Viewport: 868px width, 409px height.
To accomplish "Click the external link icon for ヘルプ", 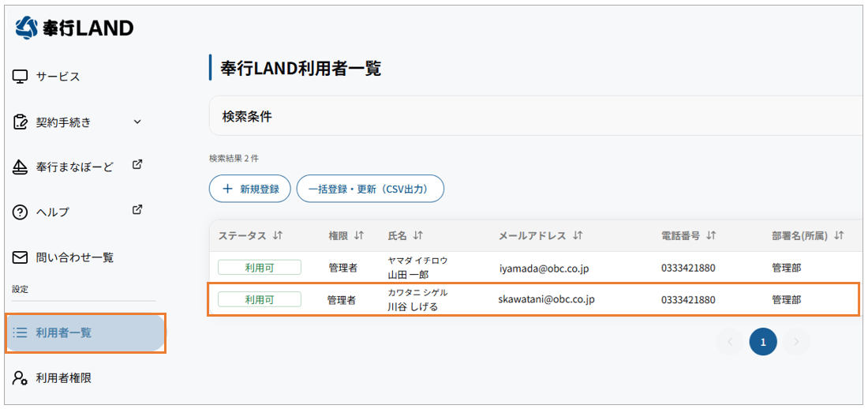I will point(138,210).
